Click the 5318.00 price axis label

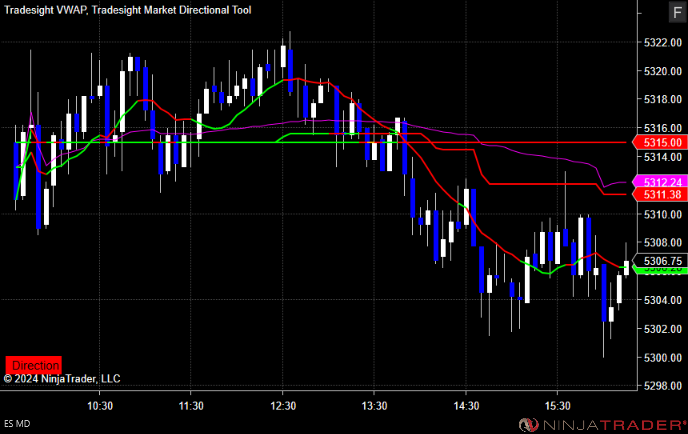[x=663, y=99]
